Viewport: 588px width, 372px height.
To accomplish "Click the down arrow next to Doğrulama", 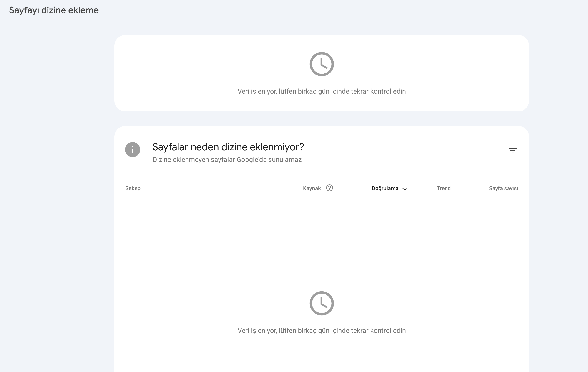I will (405, 188).
